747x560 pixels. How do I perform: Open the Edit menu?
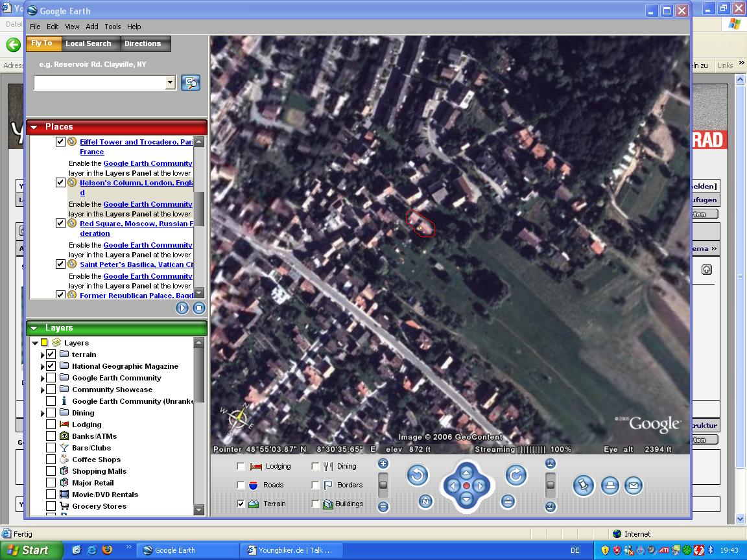pos(53,27)
